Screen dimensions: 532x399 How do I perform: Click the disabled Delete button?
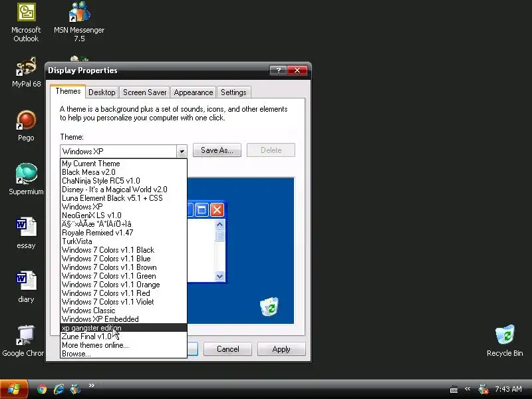(271, 150)
